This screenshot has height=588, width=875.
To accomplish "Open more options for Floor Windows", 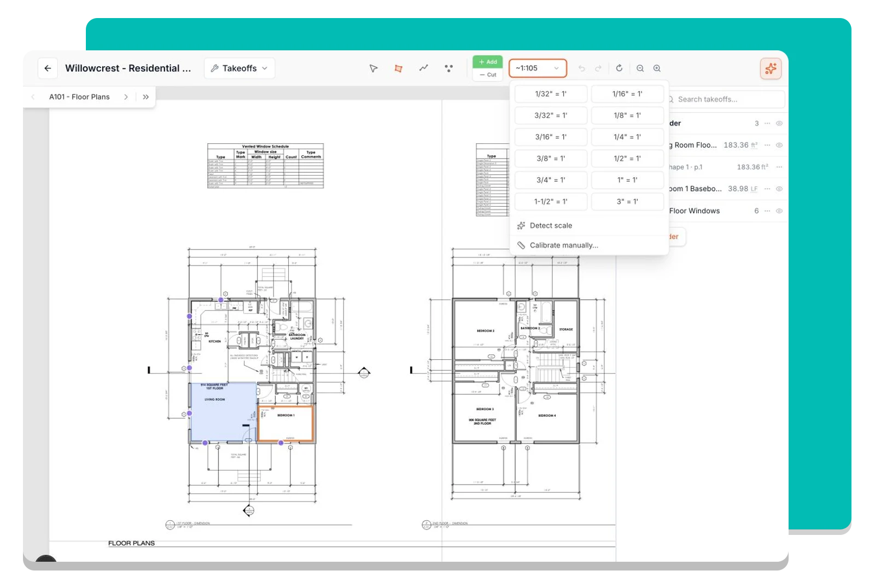I will (x=767, y=211).
